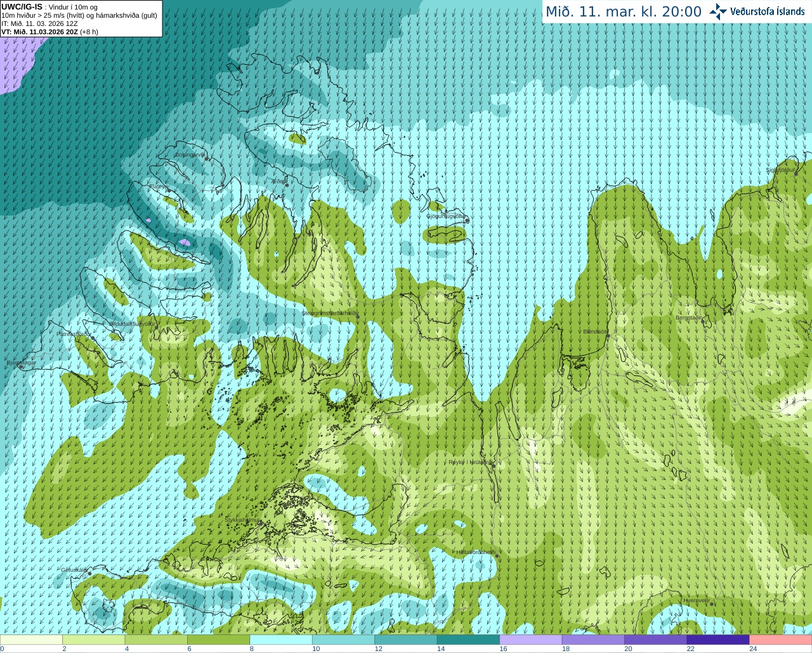
Task: Click the legend number 12 under the color bar
Action: 378,649
